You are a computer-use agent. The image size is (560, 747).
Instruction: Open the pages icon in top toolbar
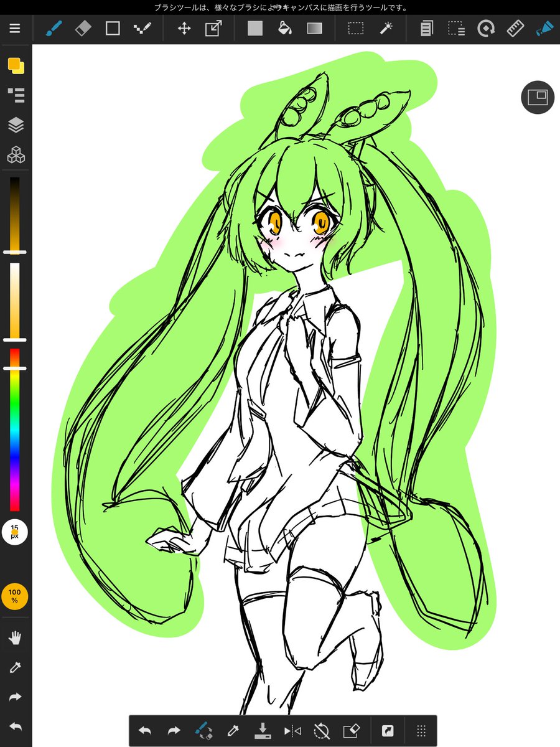427,29
